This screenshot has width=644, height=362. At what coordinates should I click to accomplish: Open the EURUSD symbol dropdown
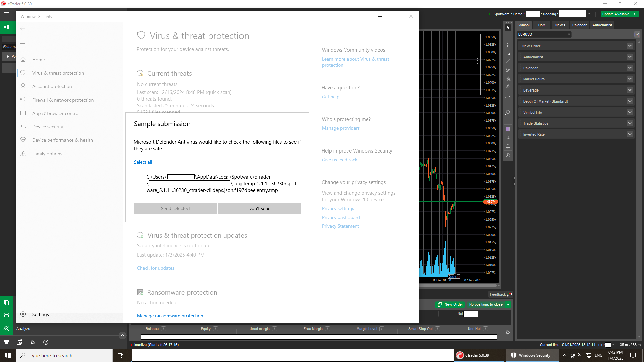pyautogui.click(x=544, y=34)
